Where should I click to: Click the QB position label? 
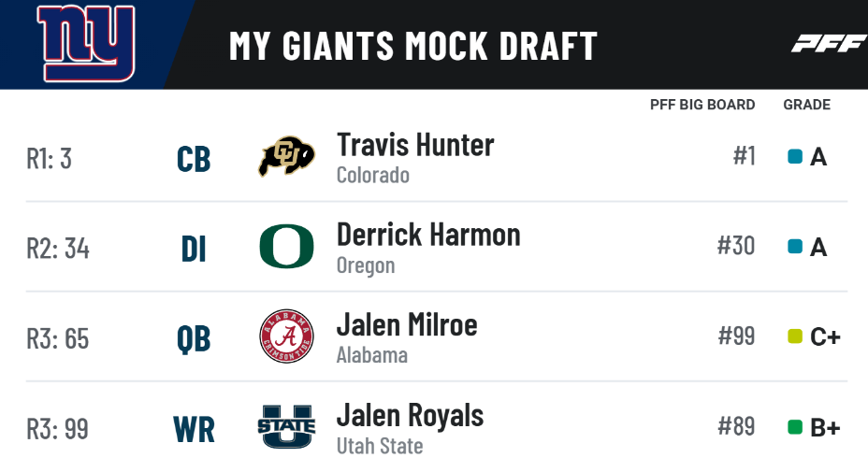tap(194, 338)
